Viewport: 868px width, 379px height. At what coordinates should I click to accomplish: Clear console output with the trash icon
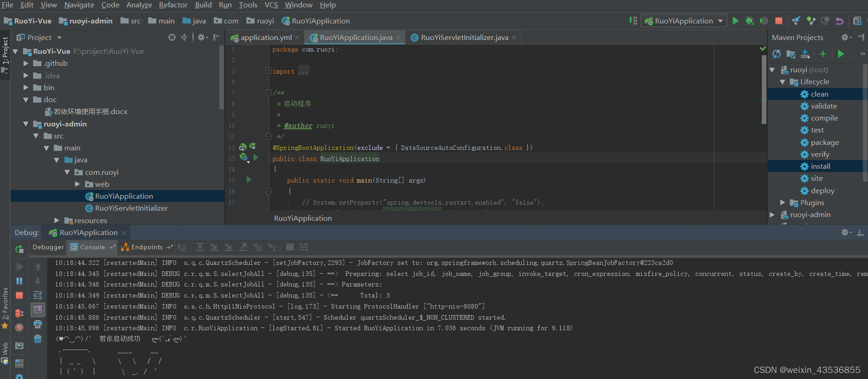[38, 339]
